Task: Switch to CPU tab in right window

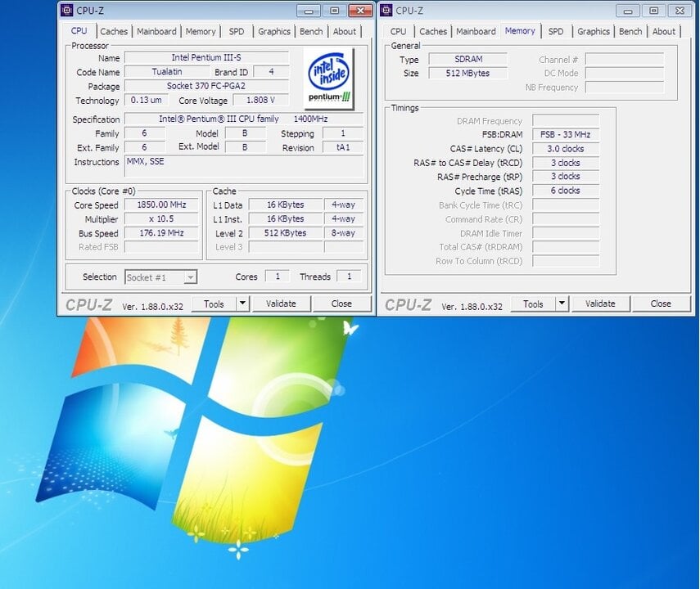Action: coord(398,31)
